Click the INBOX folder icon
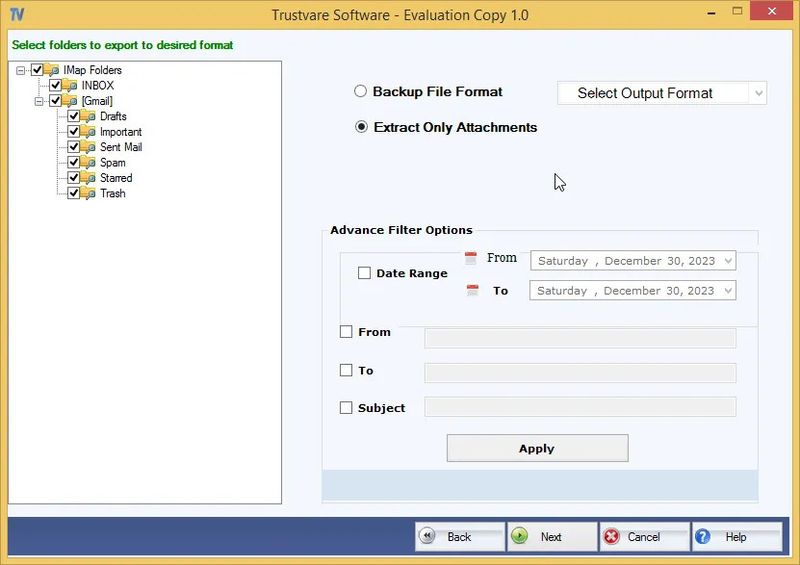800x565 pixels. click(70, 85)
